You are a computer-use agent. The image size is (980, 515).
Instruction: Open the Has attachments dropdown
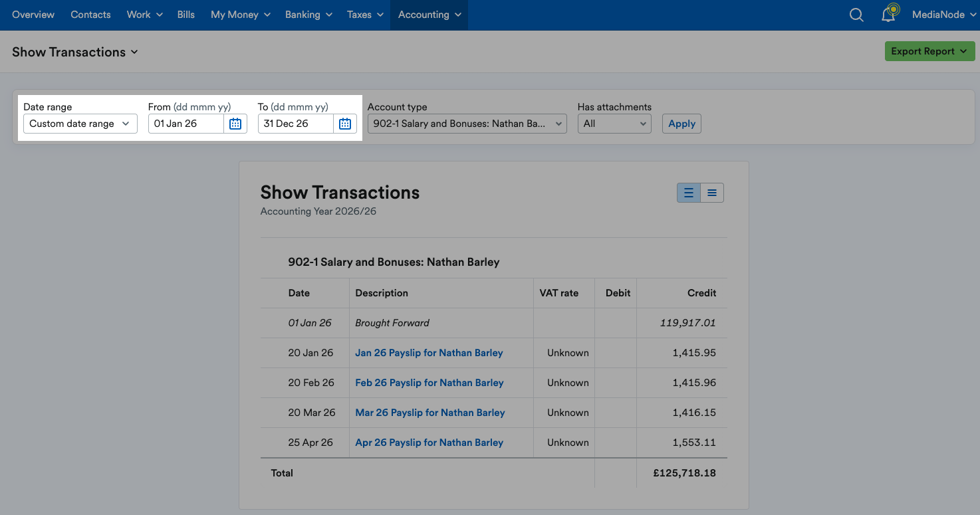pos(614,124)
